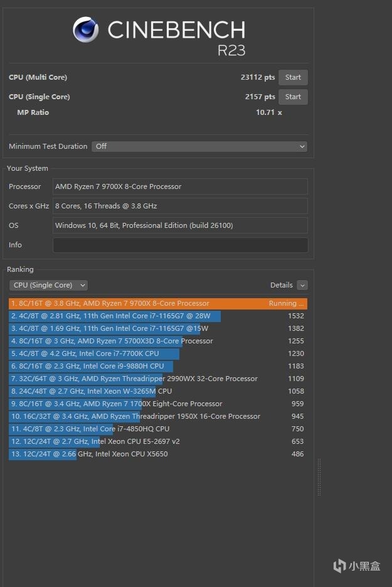Click the Cinebench logo icon
392x587 pixels.
(x=86, y=30)
